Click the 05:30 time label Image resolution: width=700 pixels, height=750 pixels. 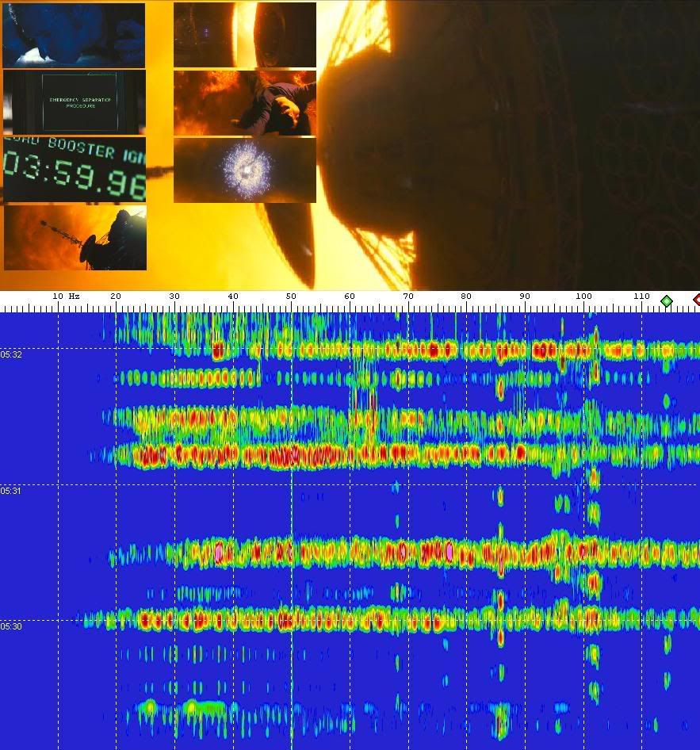pyautogui.click(x=11, y=626)
